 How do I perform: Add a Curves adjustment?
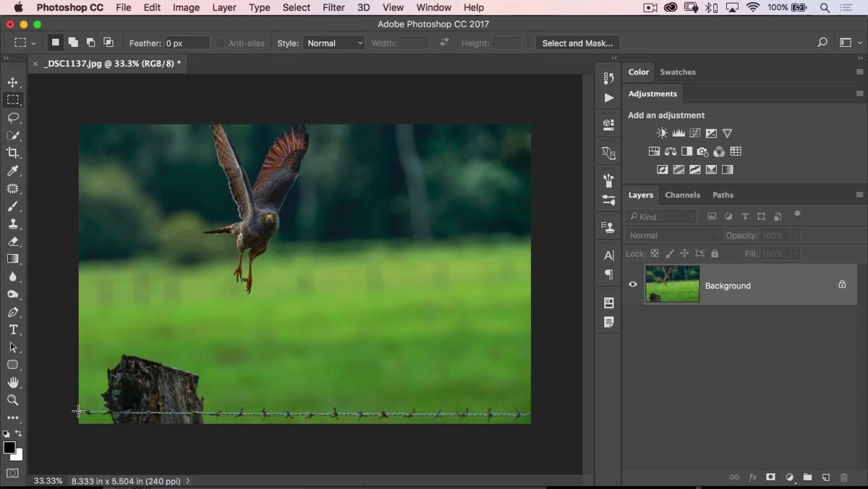(695, 133)
